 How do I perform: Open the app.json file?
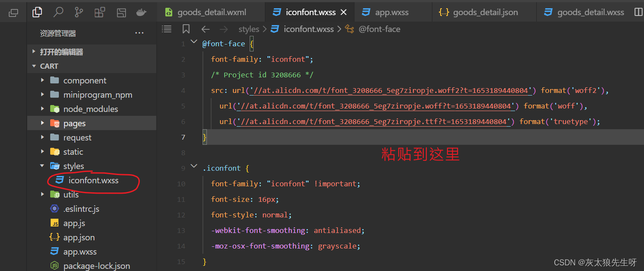pyautogui.click(x=92, y=237)
